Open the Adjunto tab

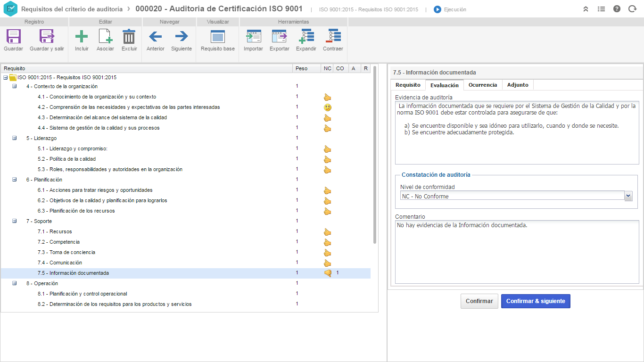coord(518,85)
